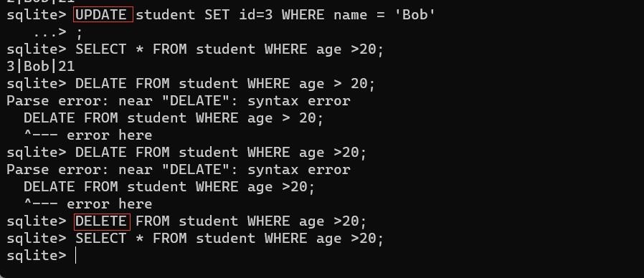This screenshot has height=278, width=644.
Task: Click the asterisk in the last SELECT query
Action: click(x=140, y=239)
